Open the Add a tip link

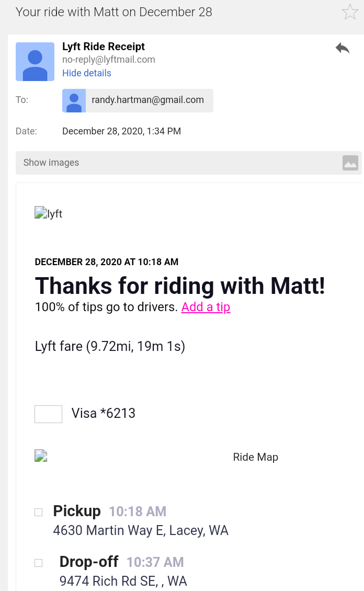click(x=206, y=307)
